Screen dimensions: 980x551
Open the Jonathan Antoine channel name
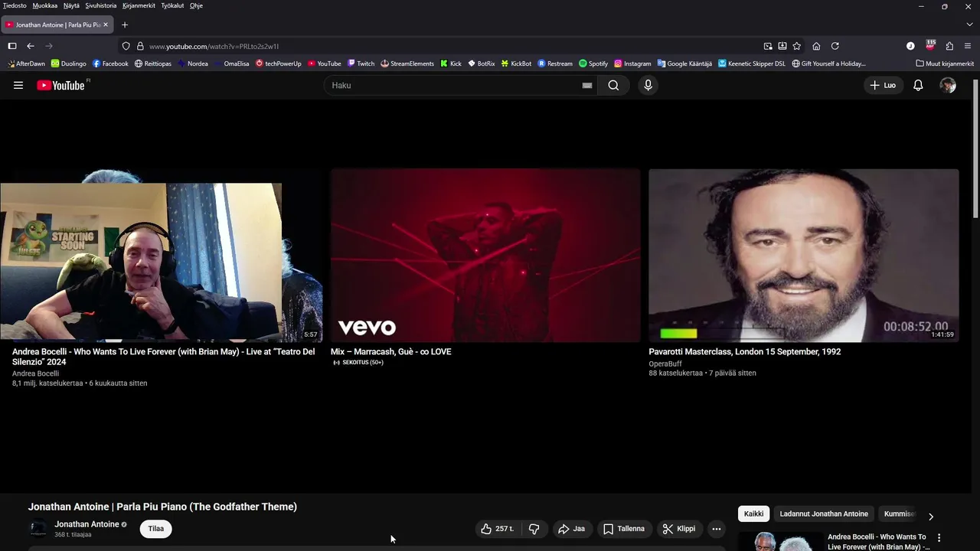pos(87,524)
